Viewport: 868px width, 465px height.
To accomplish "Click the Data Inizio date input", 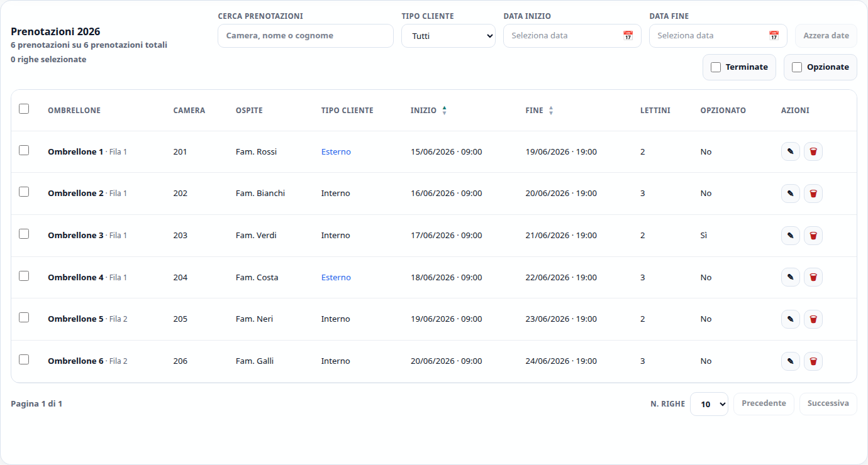I will pos(572,36).
